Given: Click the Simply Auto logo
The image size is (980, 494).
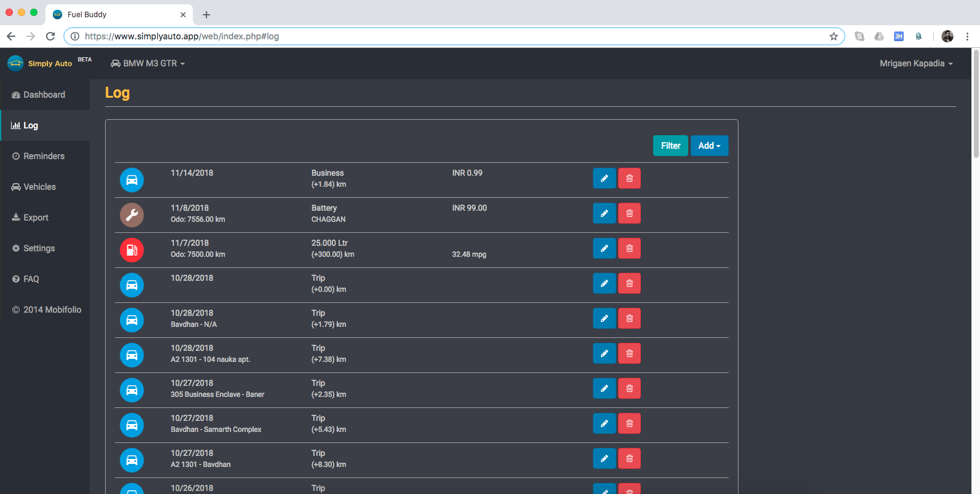Looking at the screenshot, I should click(x=40, y=63).
